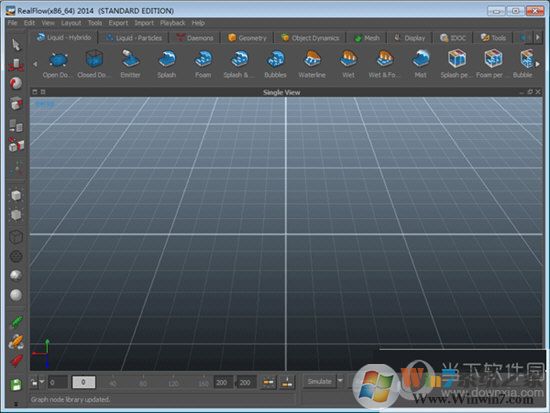Screen dimensions: 550x413
Task: Add a Splash & Foam node
Action: point(240,65)
